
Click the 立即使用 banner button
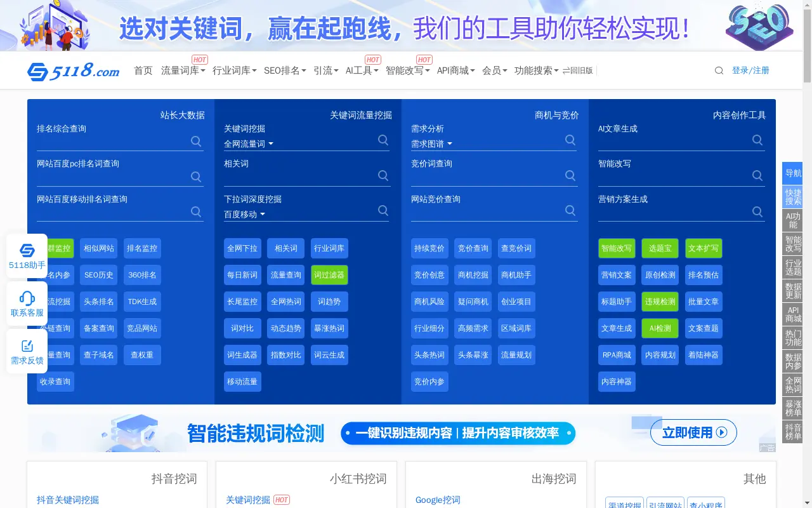pos(693,432)
